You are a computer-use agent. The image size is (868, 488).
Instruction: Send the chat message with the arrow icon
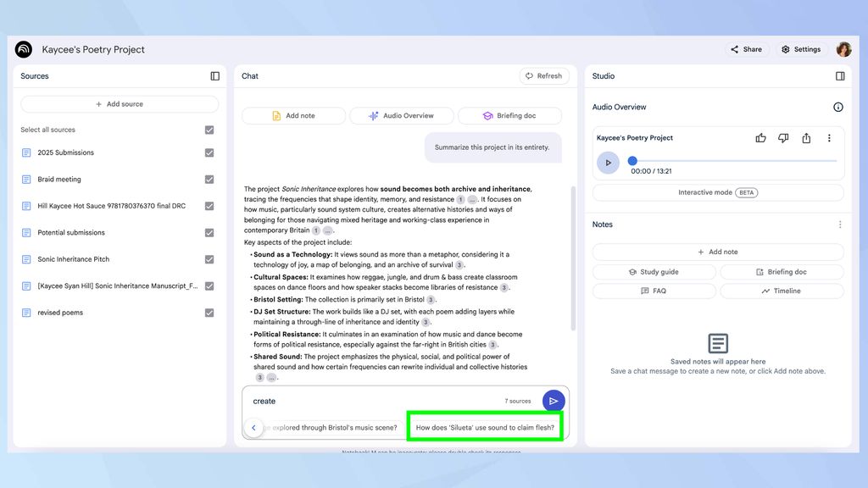pos(554,400)
